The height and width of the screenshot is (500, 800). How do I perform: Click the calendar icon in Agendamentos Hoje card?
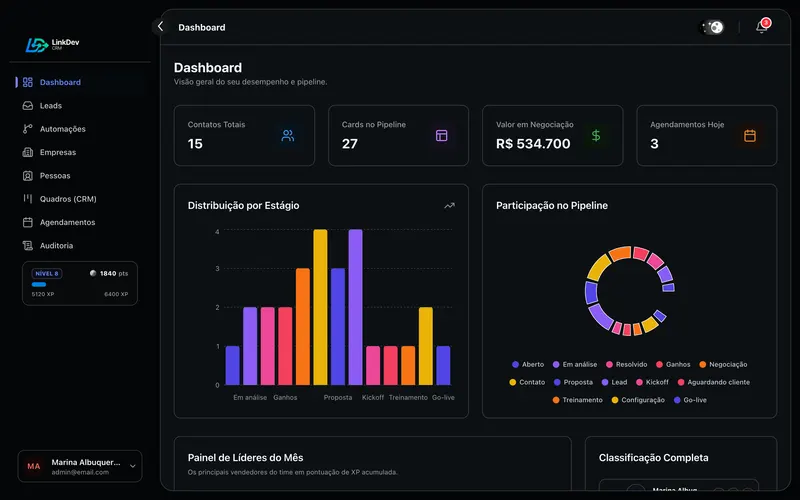click(x=749, y=135)
